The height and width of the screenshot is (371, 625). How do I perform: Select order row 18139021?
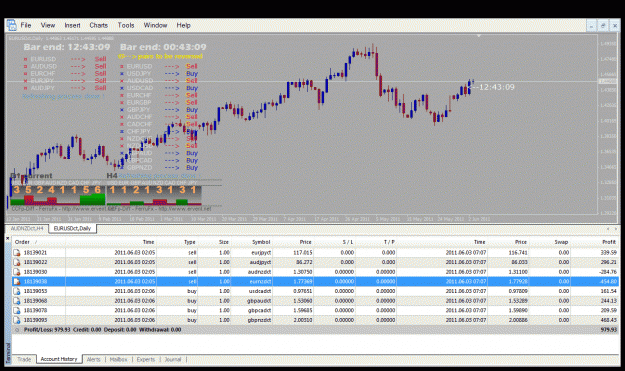[316, 253]
